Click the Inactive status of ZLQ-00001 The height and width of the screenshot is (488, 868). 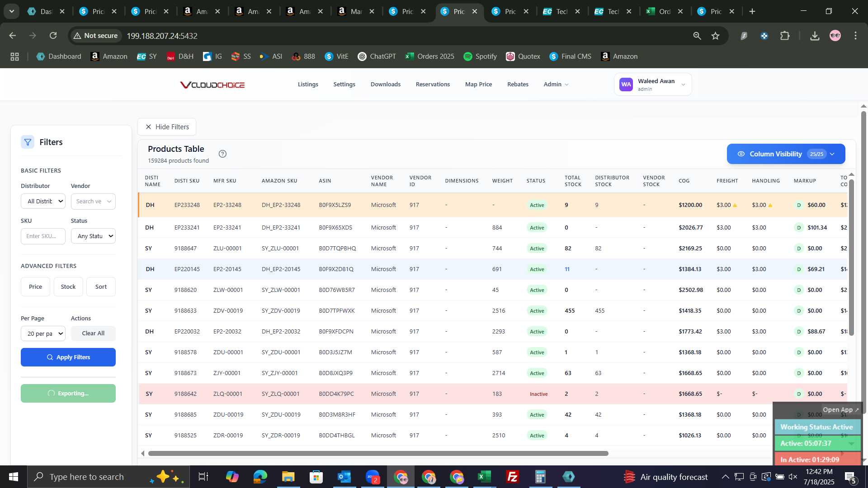(x=538, y=394)
